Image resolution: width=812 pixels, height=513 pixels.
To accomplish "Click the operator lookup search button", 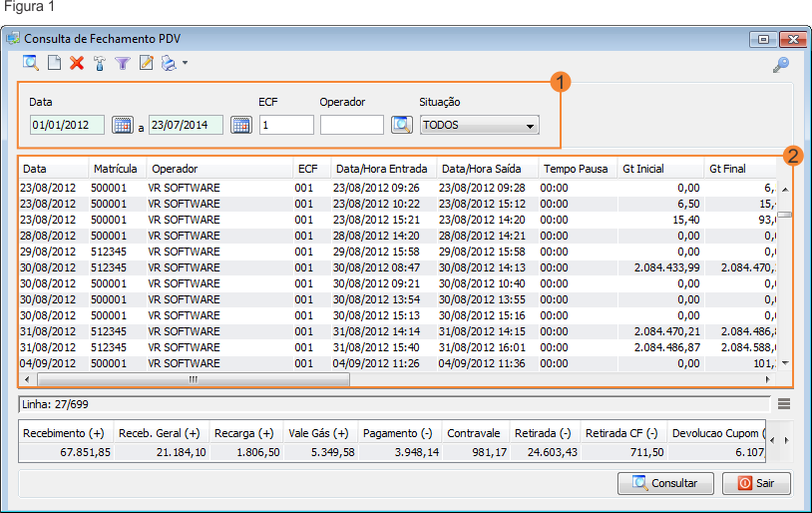I will 400,125.
